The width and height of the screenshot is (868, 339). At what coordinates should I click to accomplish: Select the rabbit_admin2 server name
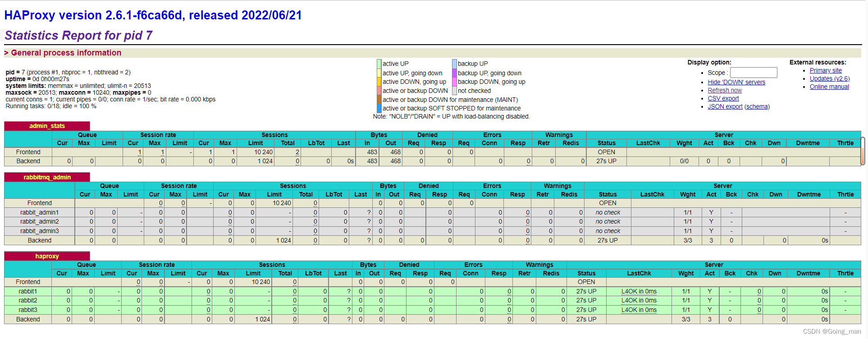click(x=40, y=221)
